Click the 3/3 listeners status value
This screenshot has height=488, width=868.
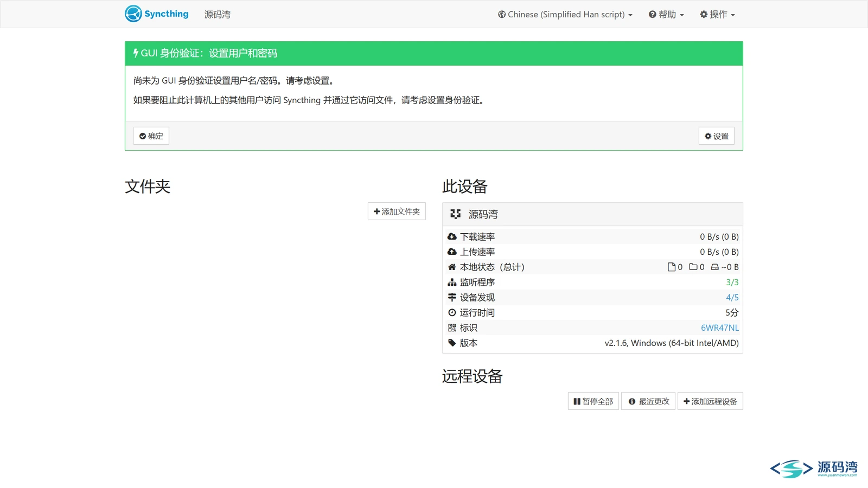[x=732, y=282]
